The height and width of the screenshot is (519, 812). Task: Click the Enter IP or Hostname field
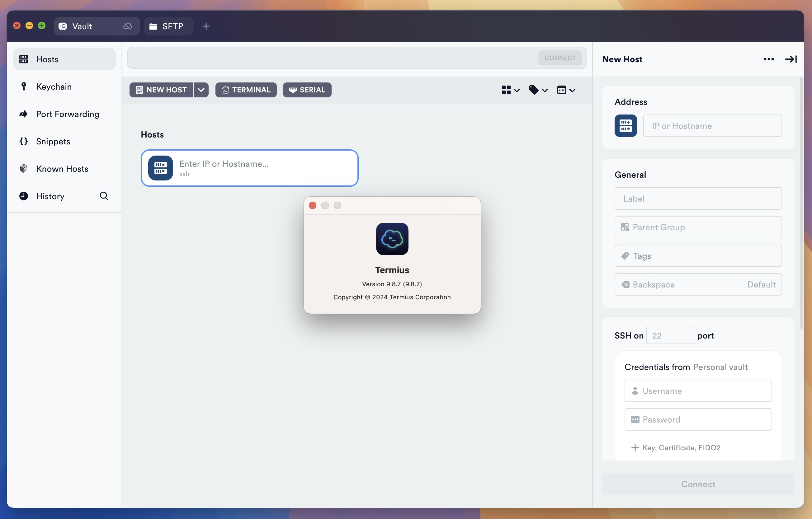pos(249,168)
